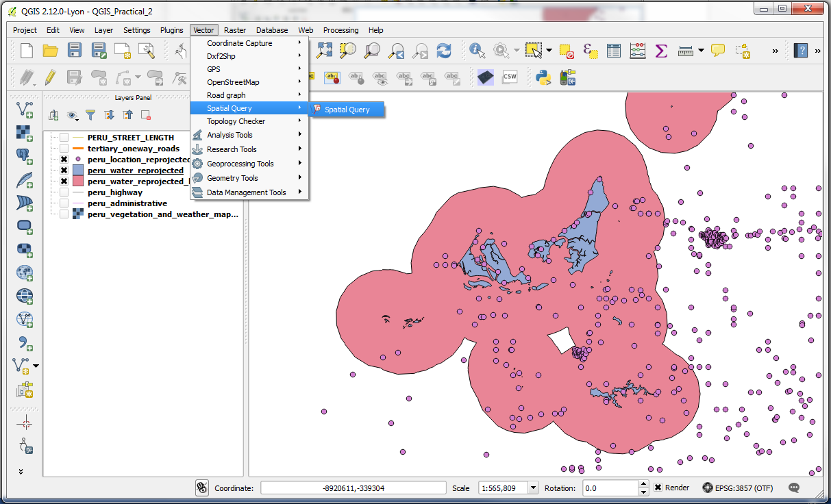Click the Refresh map icon
The width and height of the screenshot is (831, 504).
(x=444, y=51)
